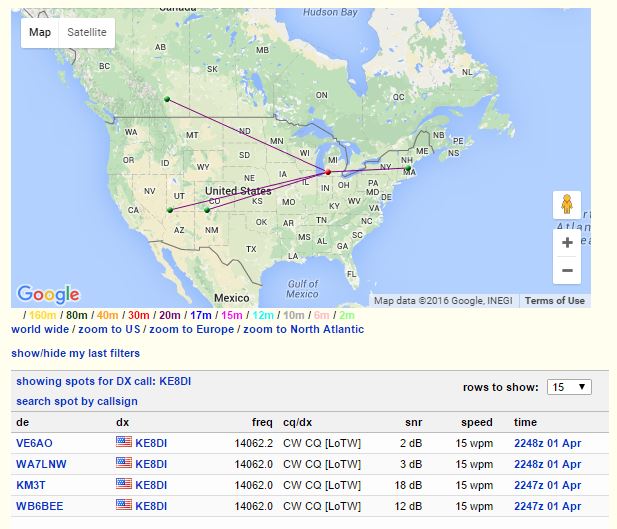
Task: Click the Google logo on the map
Action: click(48, 294)
